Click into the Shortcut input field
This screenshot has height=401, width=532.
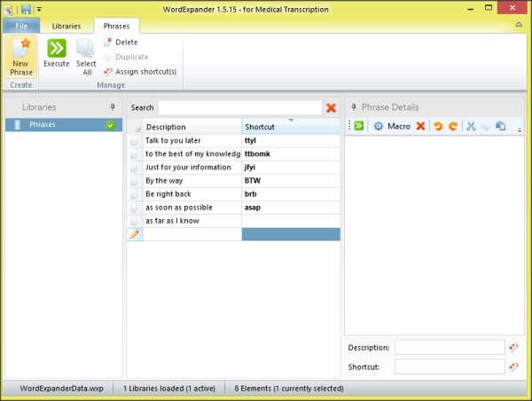coord(450,366)
